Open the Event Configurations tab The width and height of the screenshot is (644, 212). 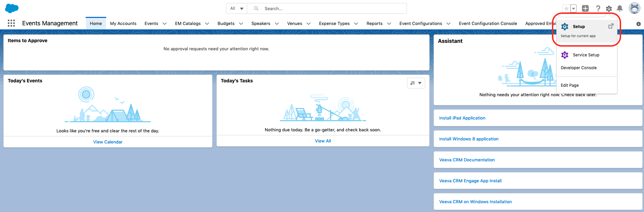pos(420,23)
